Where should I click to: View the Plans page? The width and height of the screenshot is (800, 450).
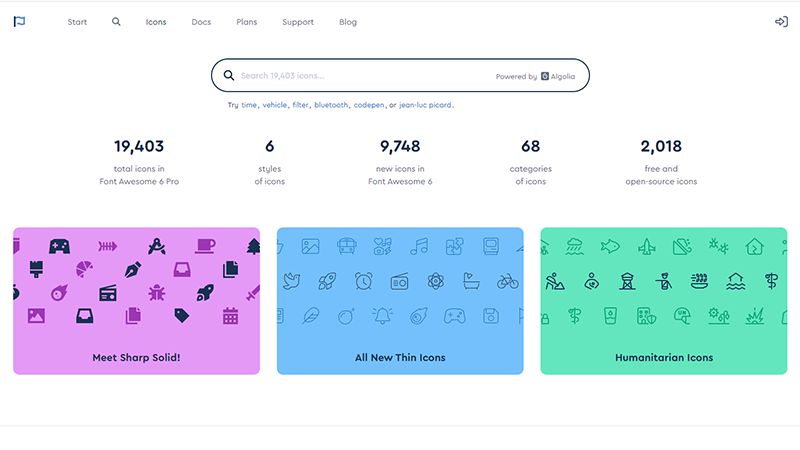tap(246, 22)
